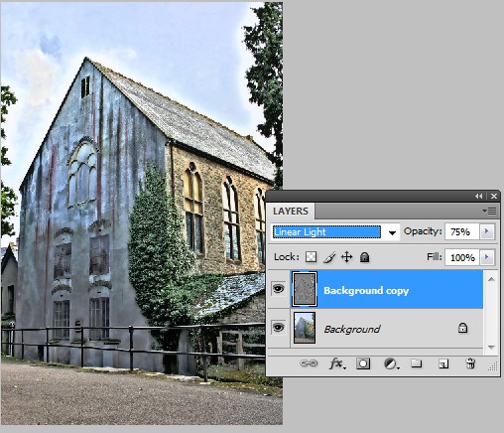504x433 pixels.
Task: Open the Opacity slider arrow
Action: tap(487, 231)
